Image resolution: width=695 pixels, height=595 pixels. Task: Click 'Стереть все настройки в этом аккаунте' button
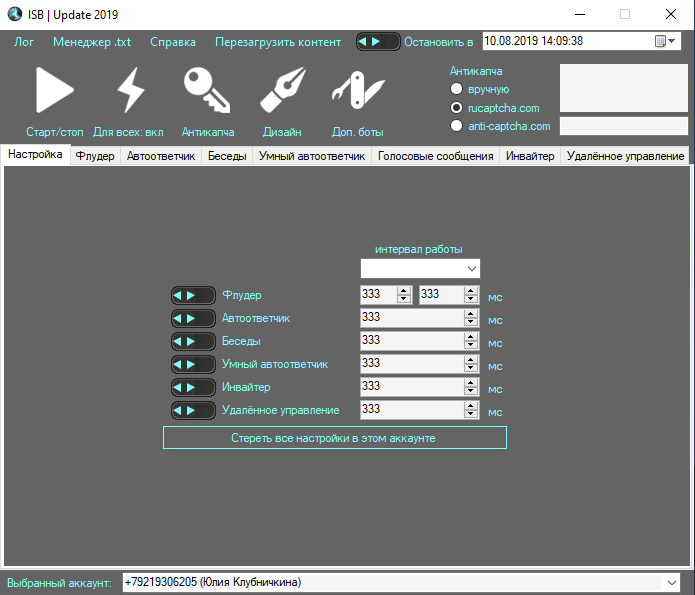(335, 438)
